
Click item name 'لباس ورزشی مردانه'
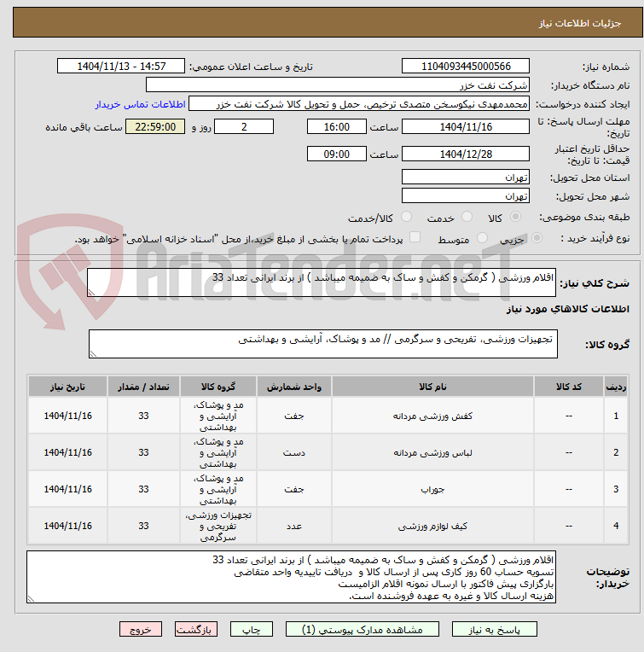point(432,452)
